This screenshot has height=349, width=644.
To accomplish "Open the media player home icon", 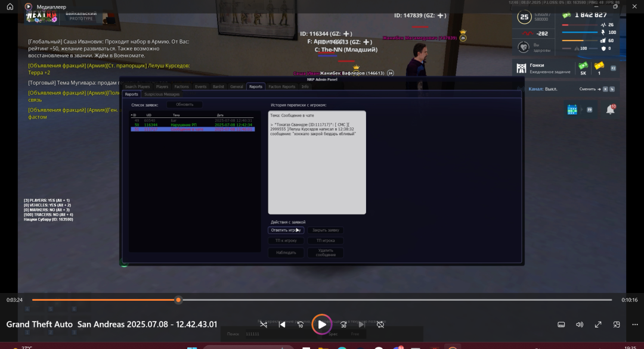I will pyautogui.click(x=10, y=7).
